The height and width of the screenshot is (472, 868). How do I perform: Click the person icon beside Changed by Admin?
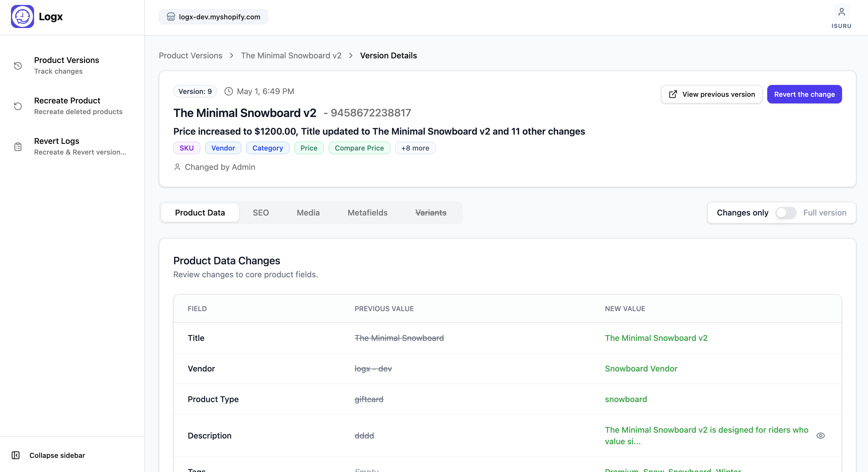[x=177, y=167]
